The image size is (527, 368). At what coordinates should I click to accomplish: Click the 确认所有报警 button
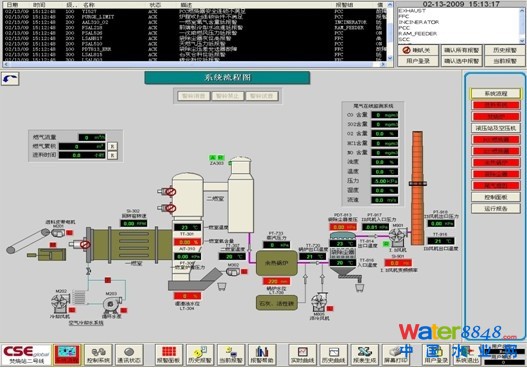(461, 50)
